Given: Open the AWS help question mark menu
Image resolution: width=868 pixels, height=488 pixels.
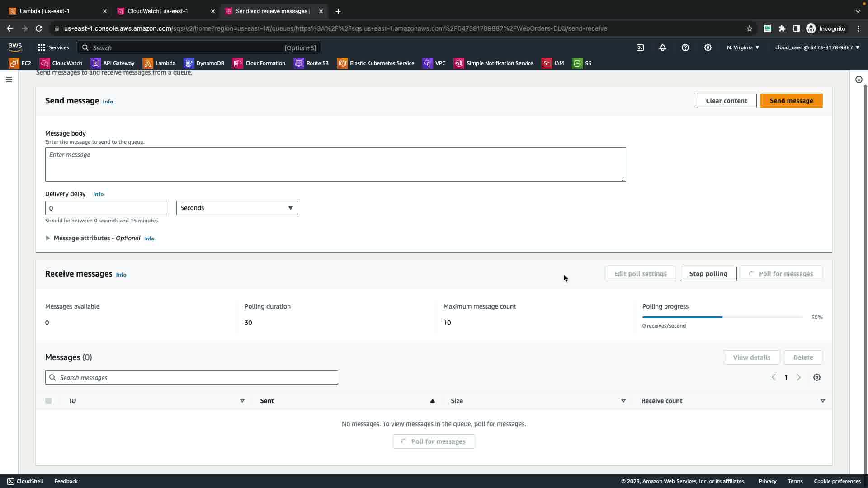Looking at the screenshot, I should click(685, 47).
